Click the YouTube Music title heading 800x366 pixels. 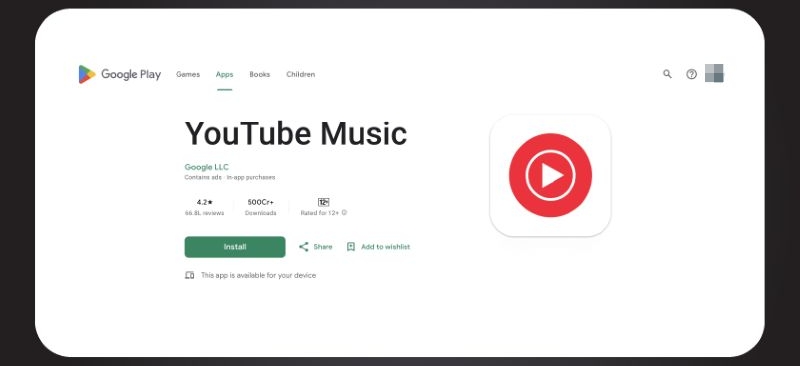(x=296, y=133)
